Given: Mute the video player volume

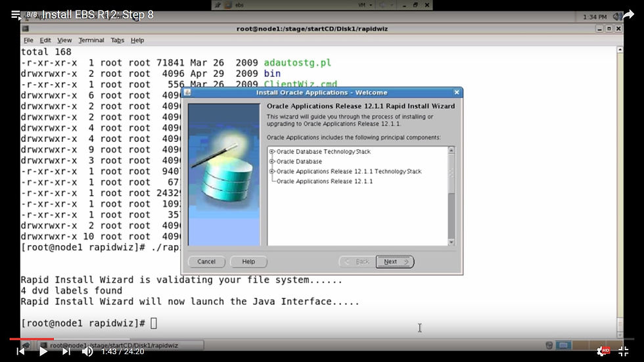Looking at the screenshot, I should click(x=87, y=351).
